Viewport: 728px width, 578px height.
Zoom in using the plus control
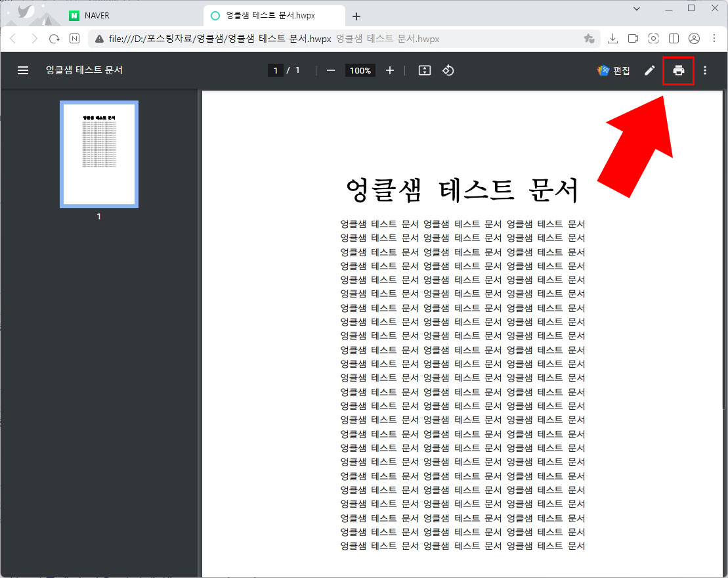click(x=390, y=70)
